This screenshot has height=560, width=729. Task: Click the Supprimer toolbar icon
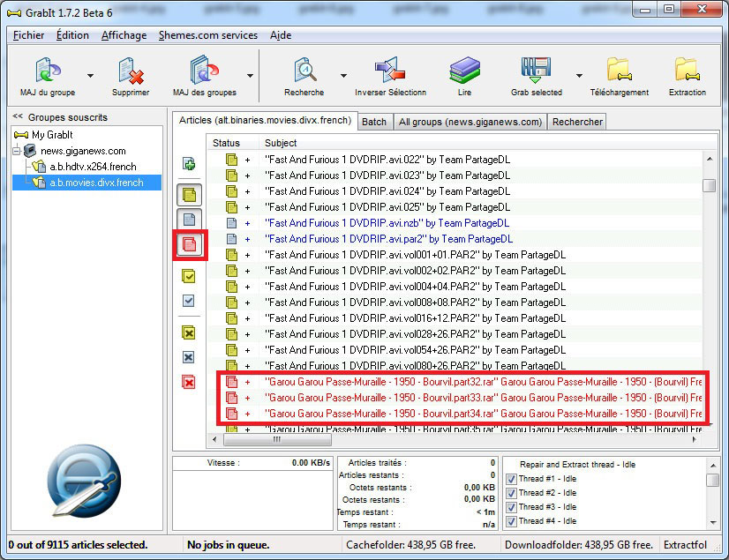(x=131, y=71)
